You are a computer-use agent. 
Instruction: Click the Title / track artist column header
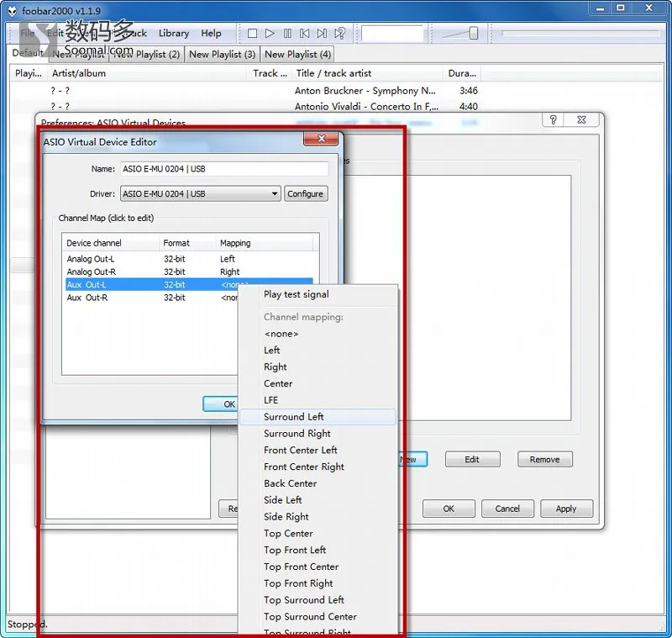click(367, 73)
